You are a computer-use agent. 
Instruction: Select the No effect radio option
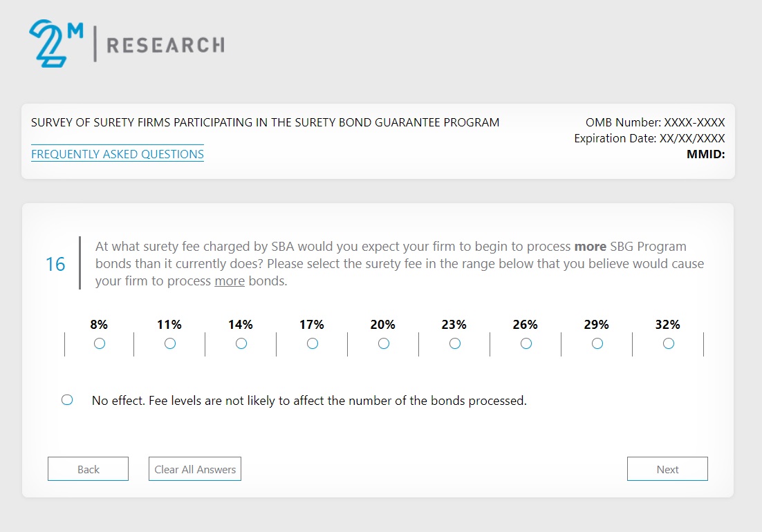(67, 400)
